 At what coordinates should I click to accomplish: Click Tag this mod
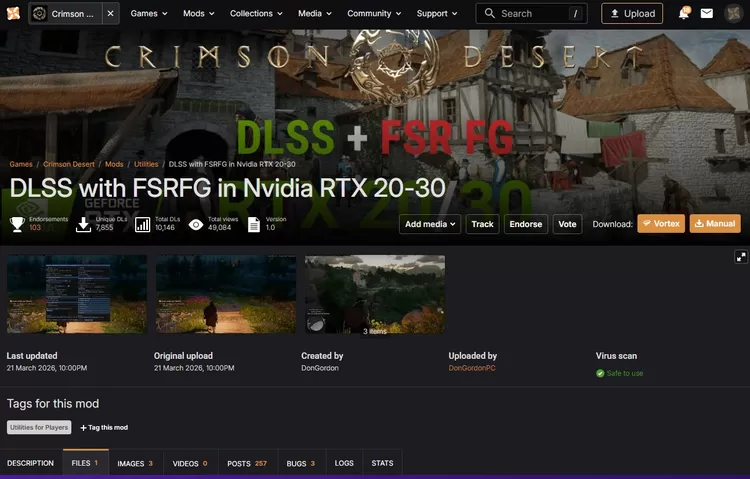[104, 427]
